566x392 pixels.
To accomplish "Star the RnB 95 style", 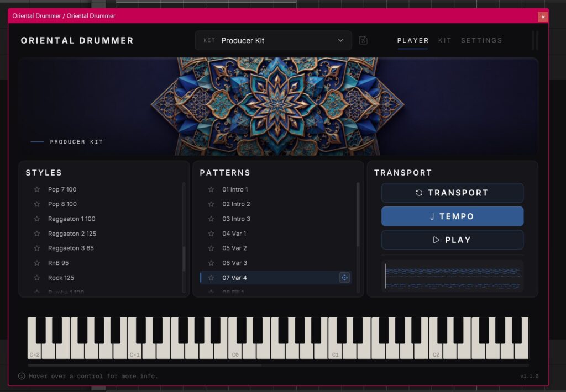I will (x=37, y=263).
